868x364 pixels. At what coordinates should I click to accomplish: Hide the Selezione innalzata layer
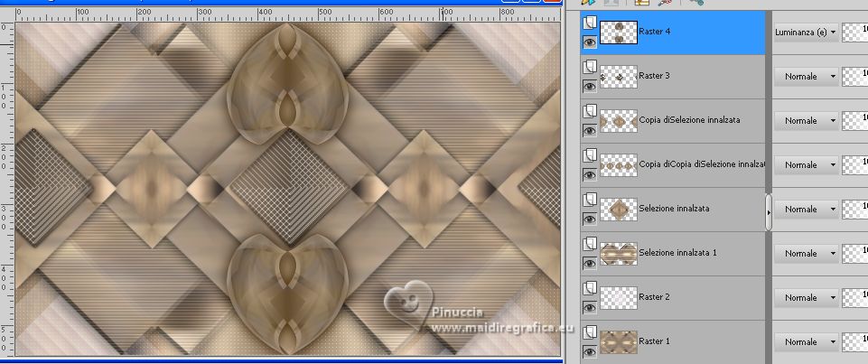(590, 219)
